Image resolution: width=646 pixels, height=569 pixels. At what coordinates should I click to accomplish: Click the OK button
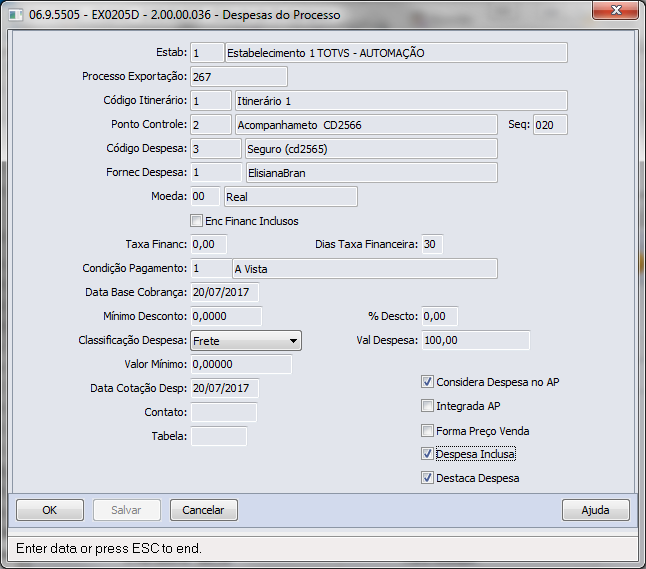[x=50, y=510]
